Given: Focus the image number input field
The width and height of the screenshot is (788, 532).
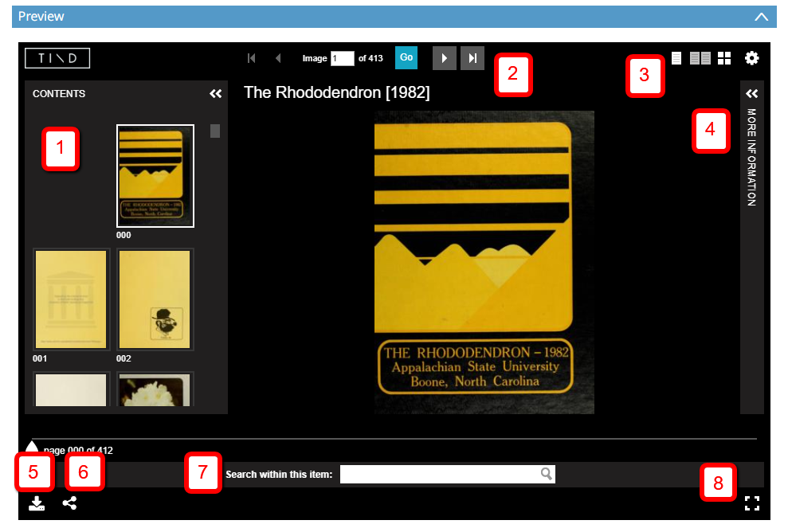Looking at the screenshot, I should click(343, 58).
